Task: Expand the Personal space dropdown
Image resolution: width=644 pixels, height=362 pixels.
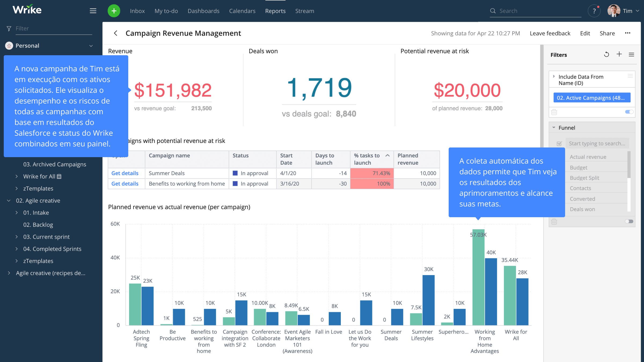Action: coord(91,46)
